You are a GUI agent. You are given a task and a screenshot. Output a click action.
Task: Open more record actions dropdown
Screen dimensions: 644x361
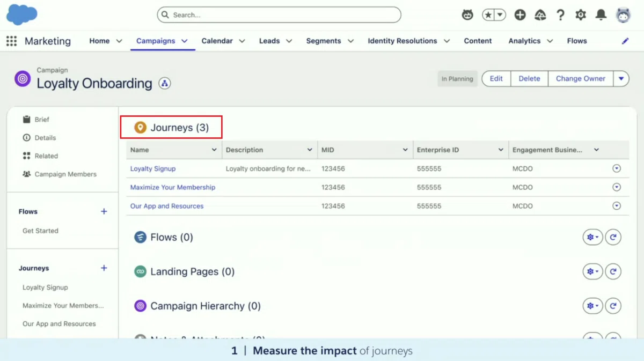point(621,78)
